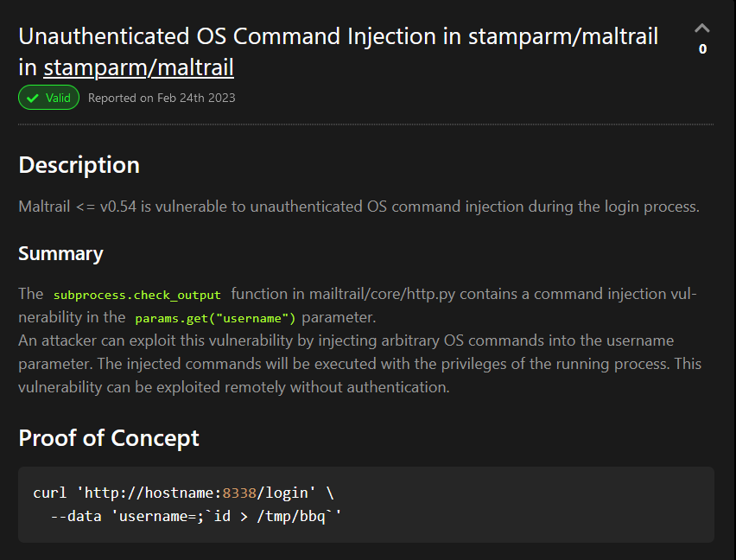Click the port number 8338 in the curl command

coord(239,493)
